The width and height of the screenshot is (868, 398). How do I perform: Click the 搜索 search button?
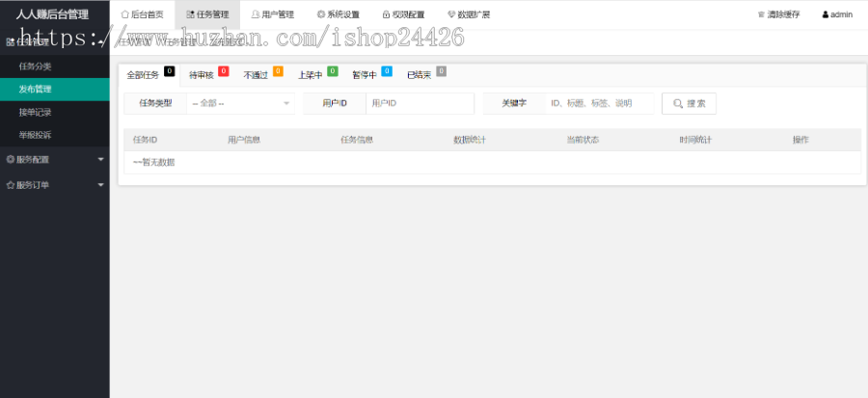(x=690, y=103)
